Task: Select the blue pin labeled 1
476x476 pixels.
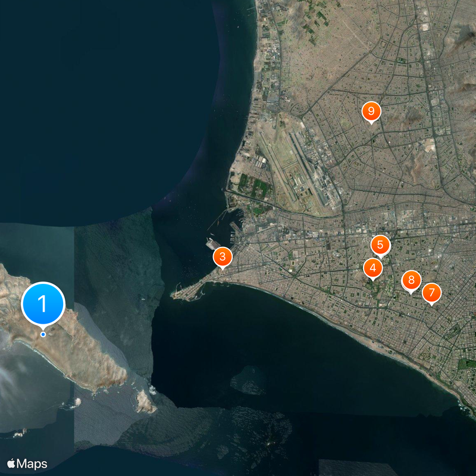Action: pyautogui.click(x=42, y=302)
